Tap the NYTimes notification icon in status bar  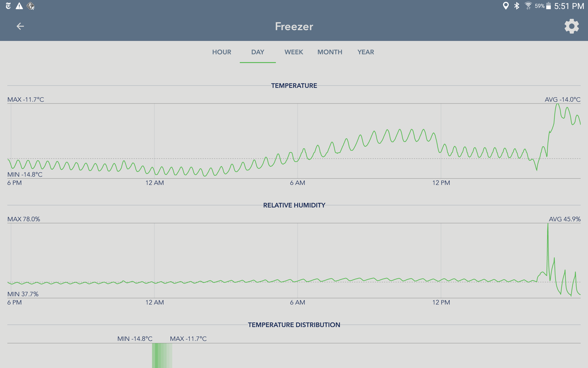(8, 6)
